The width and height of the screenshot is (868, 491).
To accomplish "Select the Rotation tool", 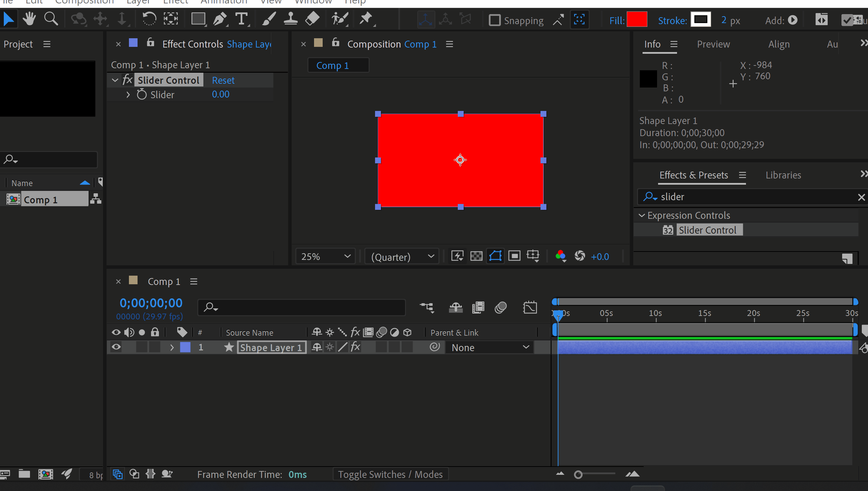I will [149, 19].
